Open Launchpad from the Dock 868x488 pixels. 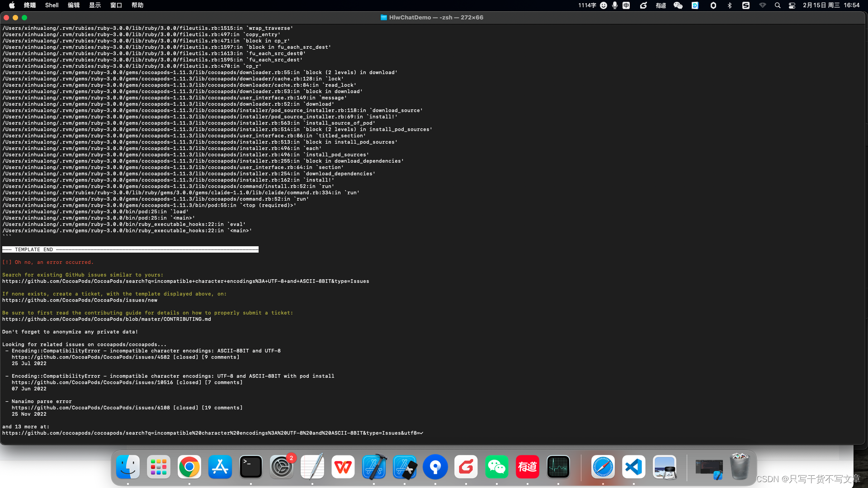[x=159, y=467]
